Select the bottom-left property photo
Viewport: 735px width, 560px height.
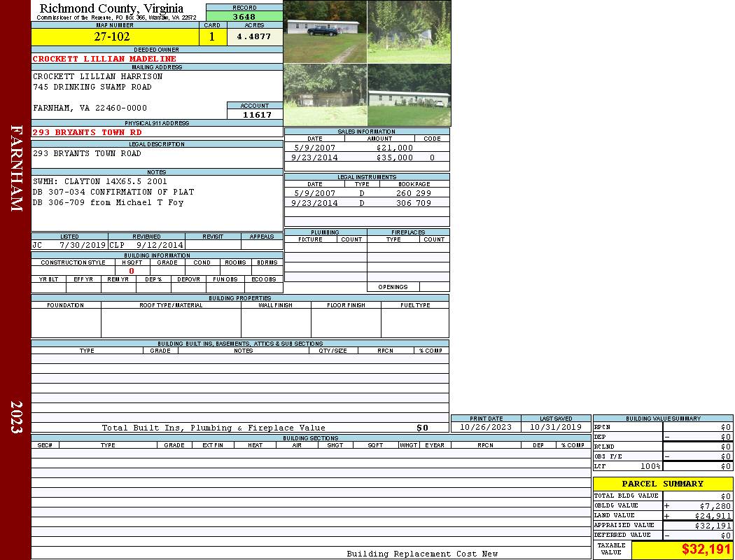tap(325, 95)
